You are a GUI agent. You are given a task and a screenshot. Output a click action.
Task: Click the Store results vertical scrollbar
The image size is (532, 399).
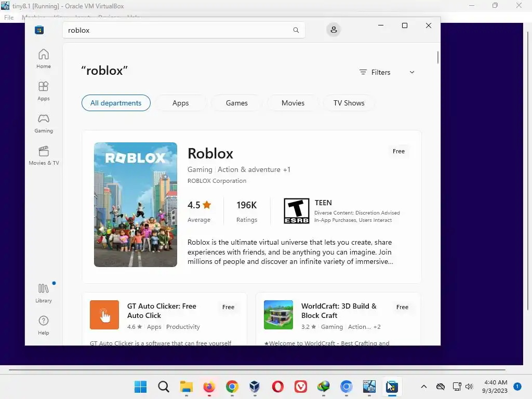(437, 57)
